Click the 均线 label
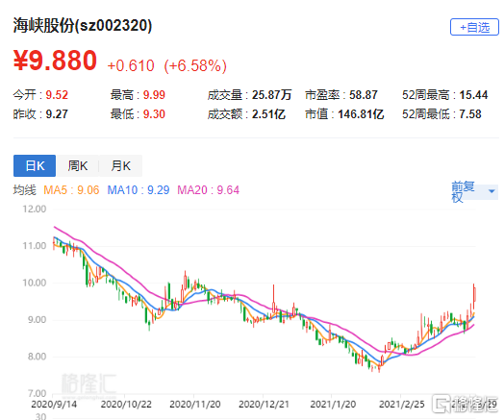This screenshot has width=504, height=420. click(24, 190)
